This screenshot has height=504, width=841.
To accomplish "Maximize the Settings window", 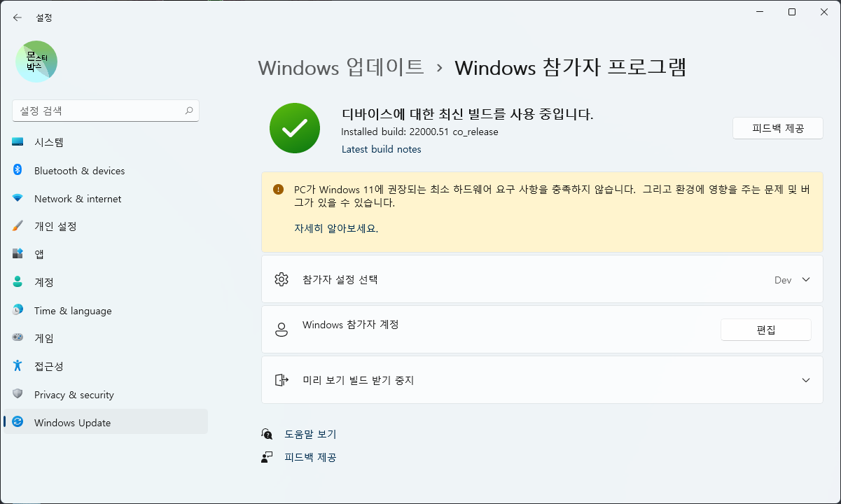I will coord(792,12).
